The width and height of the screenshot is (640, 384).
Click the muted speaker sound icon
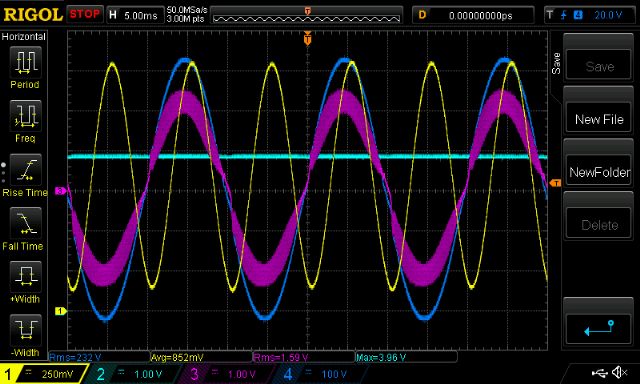click(x=620, y=372)
